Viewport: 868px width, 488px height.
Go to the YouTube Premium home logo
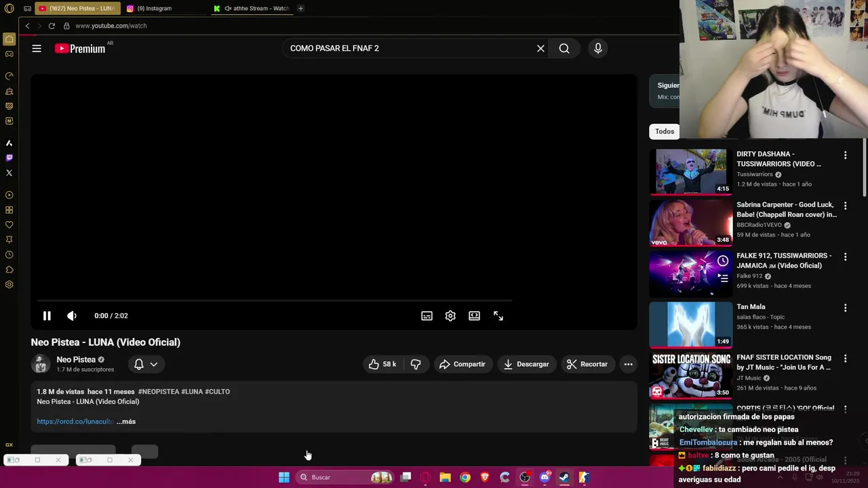pyautogui.click(x=80, y=48)
